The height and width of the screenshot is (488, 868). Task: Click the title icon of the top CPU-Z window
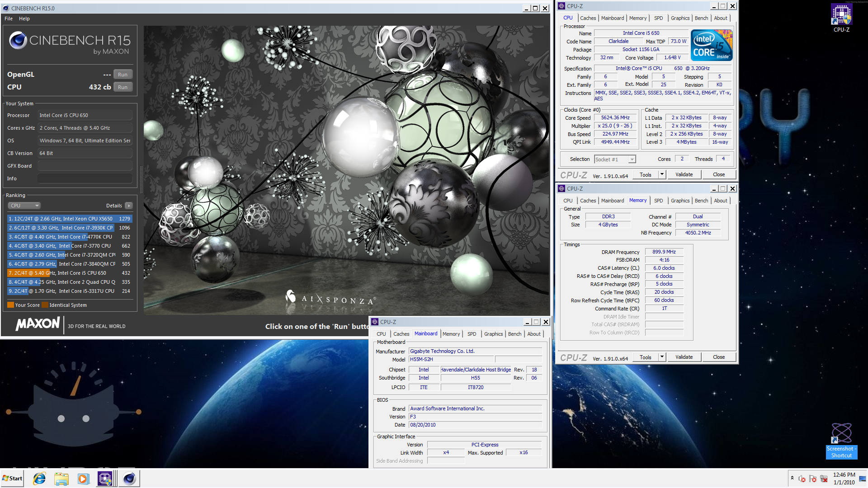click(561, 6)
